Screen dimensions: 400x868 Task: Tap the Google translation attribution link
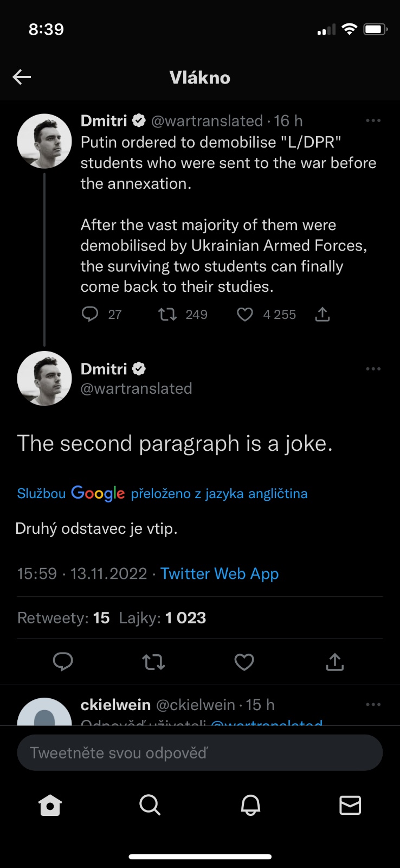[x=162, y=493]
